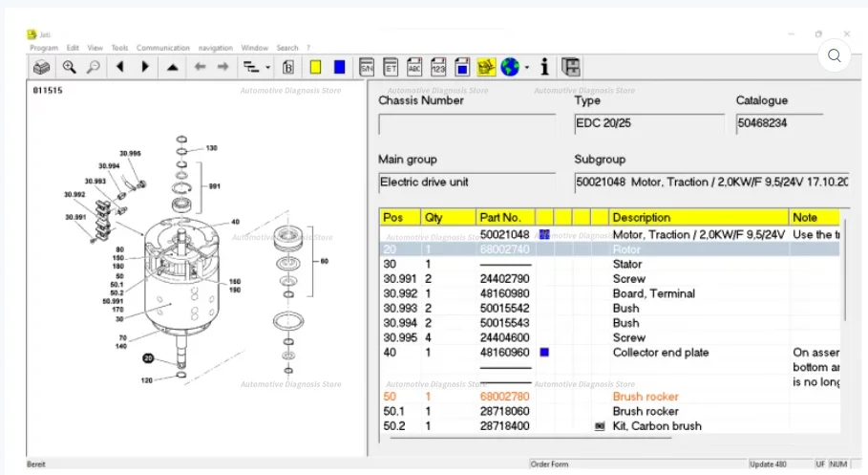Click part number 50015543
This screenshot has height=475, width=868.
[504, 323]
